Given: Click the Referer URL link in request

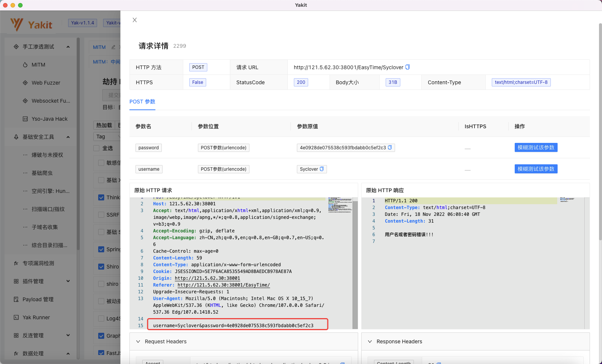Looking at the screenshot, I should click(224, 285).
